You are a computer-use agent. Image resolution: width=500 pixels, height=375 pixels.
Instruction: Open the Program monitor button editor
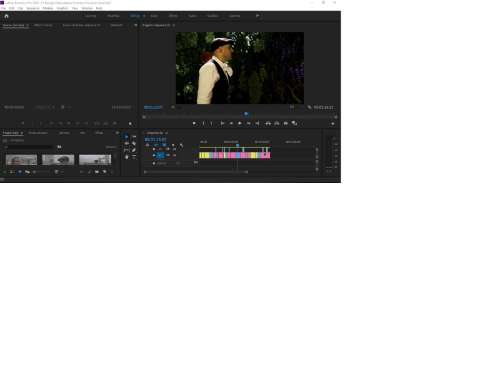[x=333, y=124]
